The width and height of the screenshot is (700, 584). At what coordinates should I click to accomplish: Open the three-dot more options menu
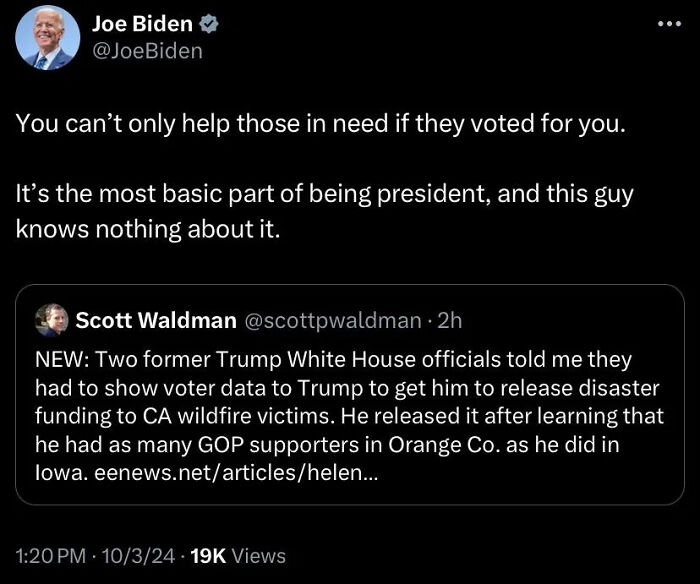tap(667, 24)
